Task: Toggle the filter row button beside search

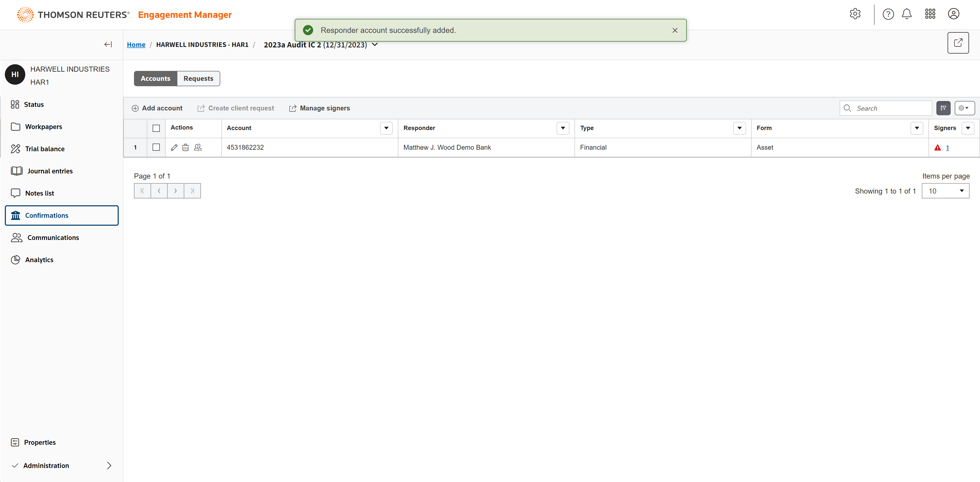Action: (943, 108)
